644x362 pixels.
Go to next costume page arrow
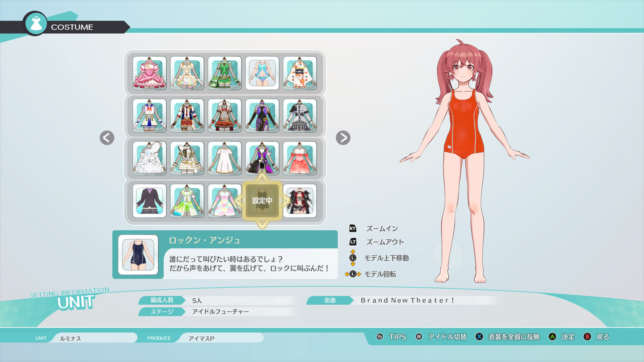[x=343, y=138]
